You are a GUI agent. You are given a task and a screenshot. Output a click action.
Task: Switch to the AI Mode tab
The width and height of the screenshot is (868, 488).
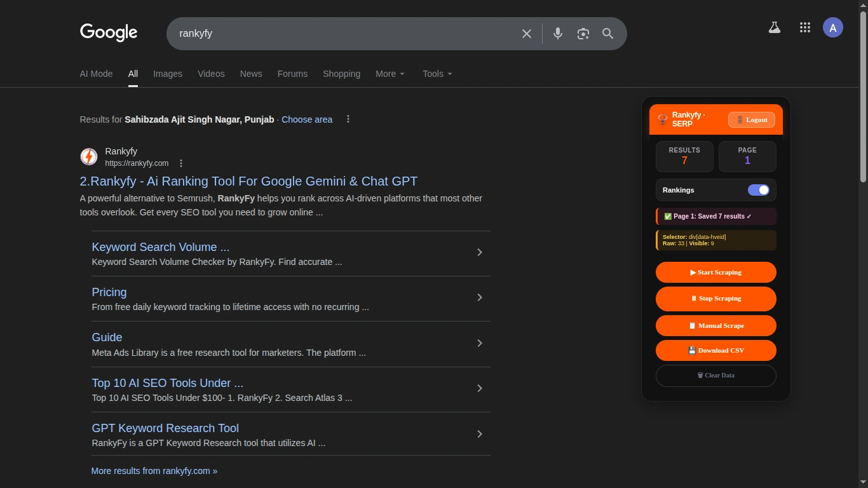96,74
